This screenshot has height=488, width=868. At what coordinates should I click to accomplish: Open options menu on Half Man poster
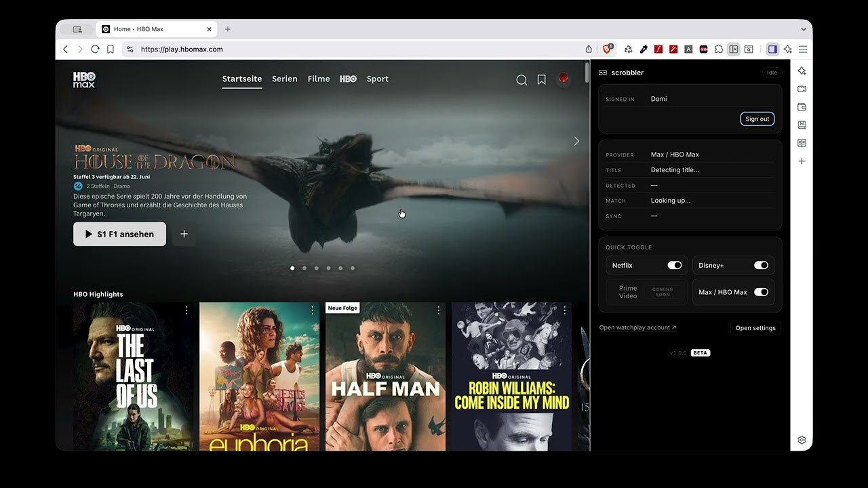pos(439,310)
